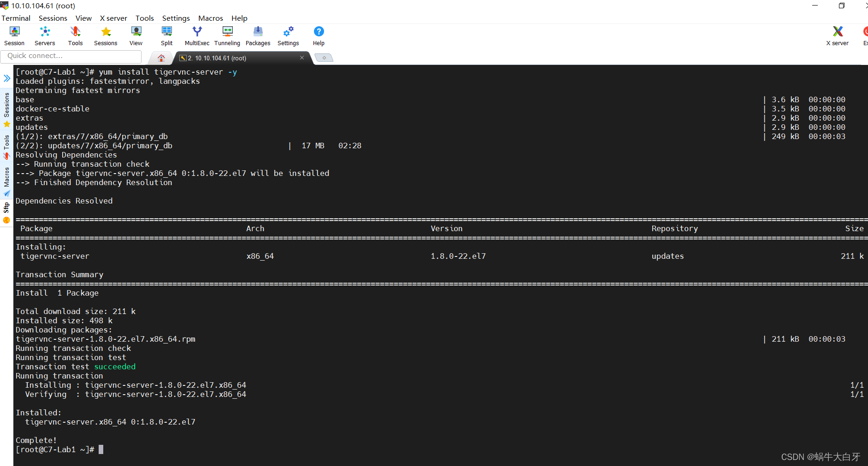Screen dimensions: 868x466
Task: Open the Sftp side panel tab
Action: (6, 213)
